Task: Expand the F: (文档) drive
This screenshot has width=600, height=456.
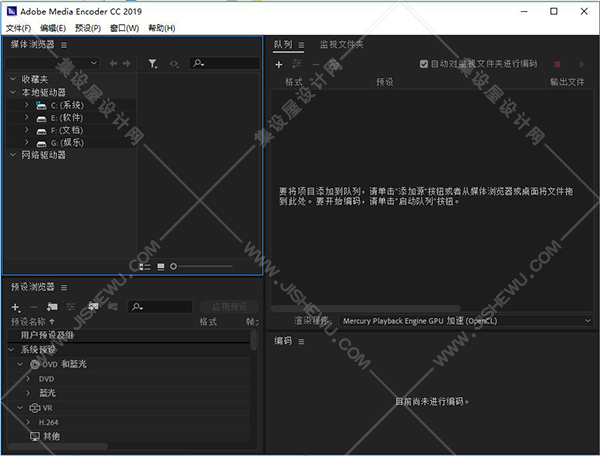Action: coord(26,130)
